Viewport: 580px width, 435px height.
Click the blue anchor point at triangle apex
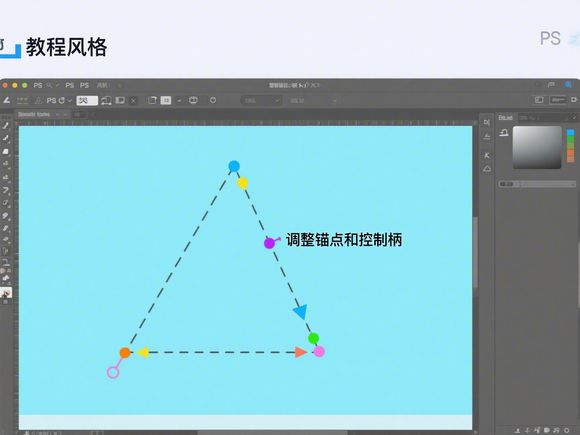(234, 166)
